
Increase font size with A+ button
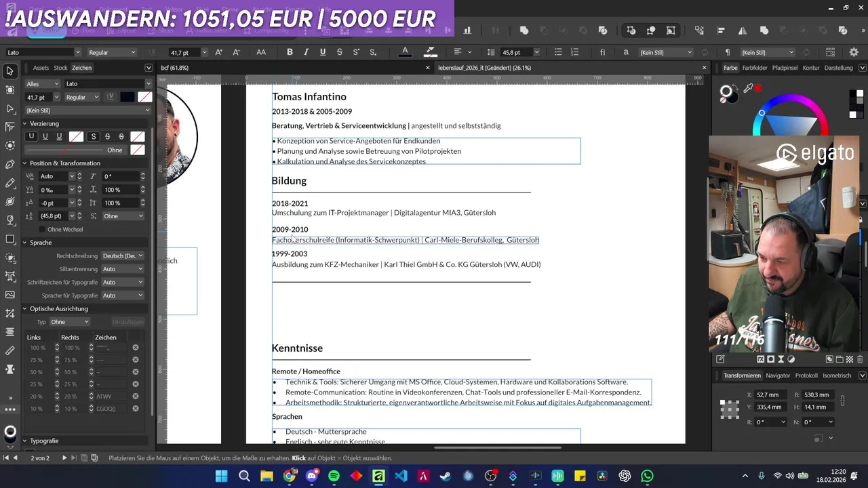coord(218,52)
